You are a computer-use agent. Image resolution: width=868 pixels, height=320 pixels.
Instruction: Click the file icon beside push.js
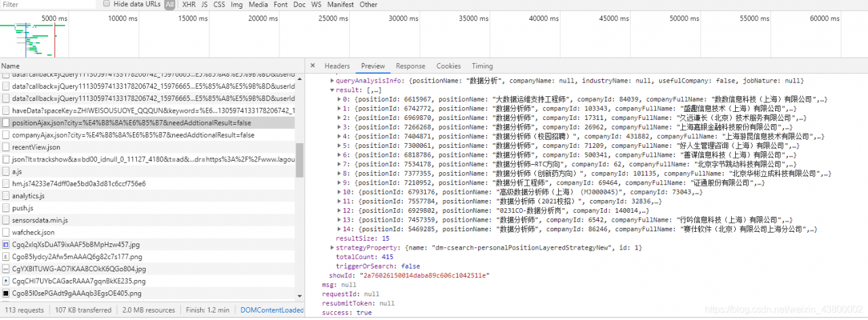pos(6,208)
